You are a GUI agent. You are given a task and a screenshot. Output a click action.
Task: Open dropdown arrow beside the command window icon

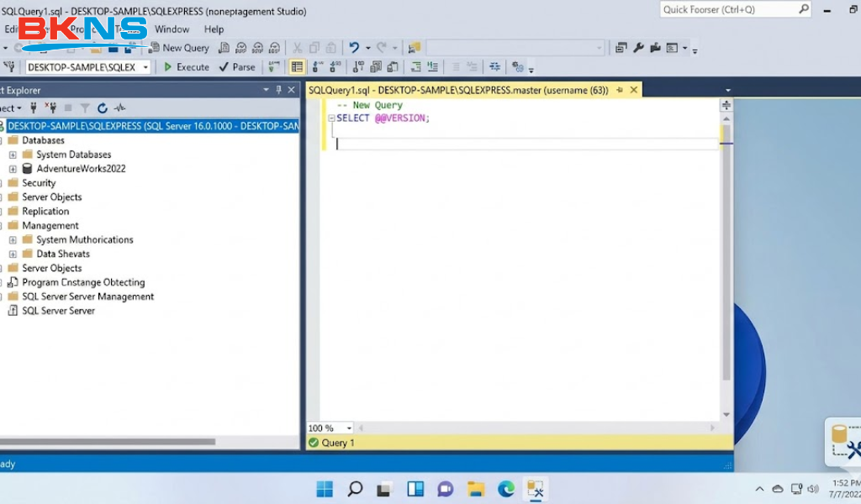684,48
